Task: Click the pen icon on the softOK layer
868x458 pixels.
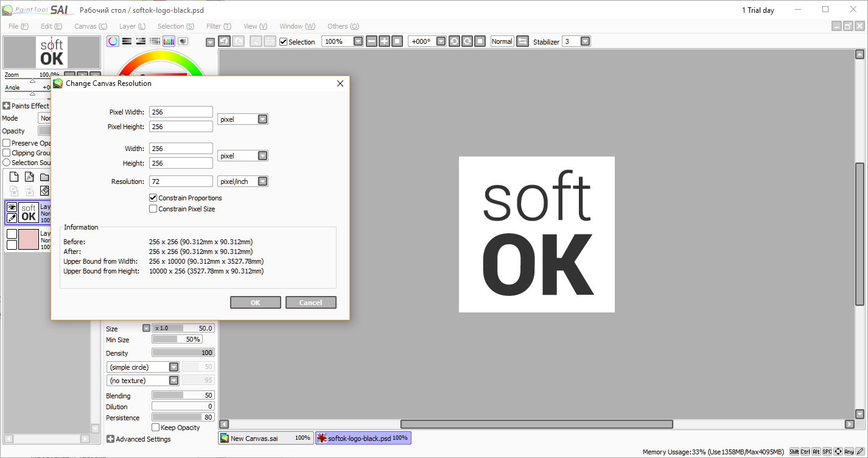Action: 12,217
